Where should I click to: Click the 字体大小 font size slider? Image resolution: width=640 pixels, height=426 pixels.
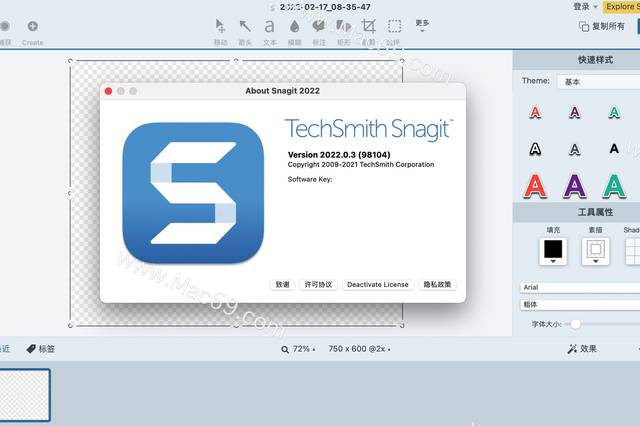point(575,324)
